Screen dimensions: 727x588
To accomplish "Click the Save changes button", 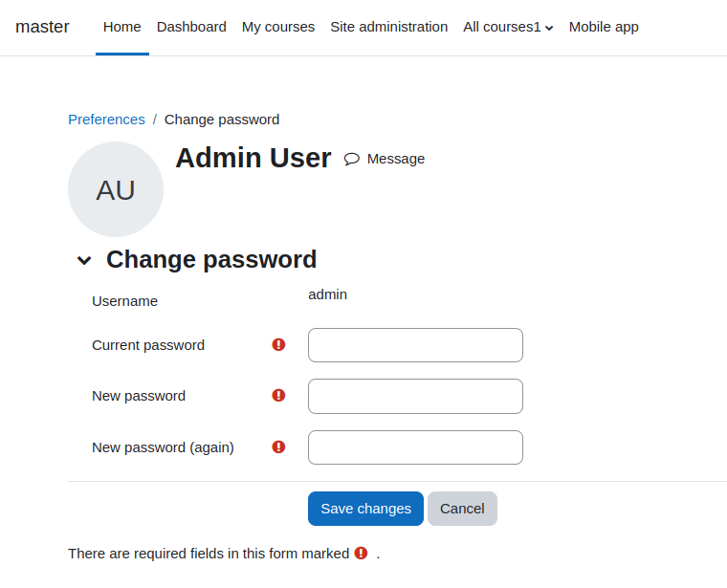I will click(x=365, y=509).
